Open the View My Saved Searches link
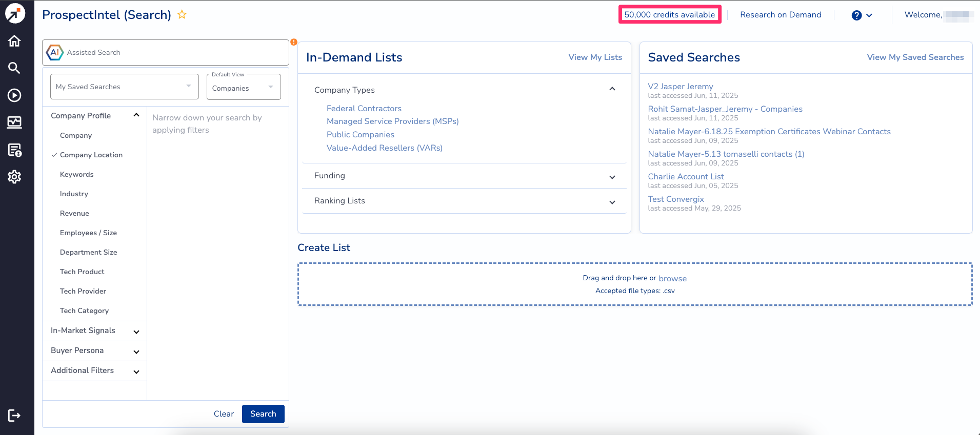The image size is (980, 435). pyautogui.click(x=915, y=57)
